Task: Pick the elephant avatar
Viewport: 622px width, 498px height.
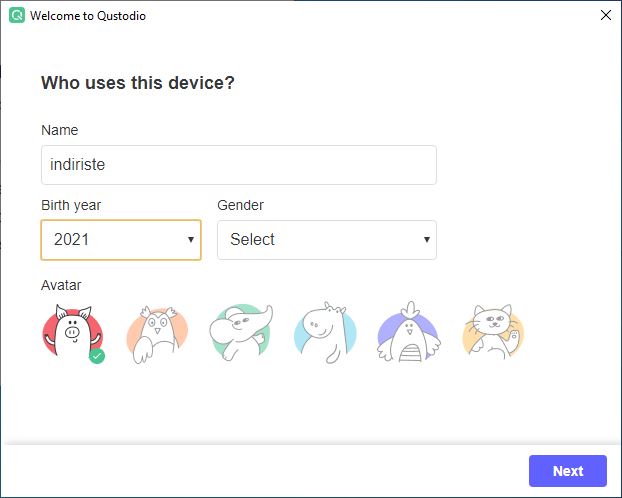Action: (x=241, y=333)
